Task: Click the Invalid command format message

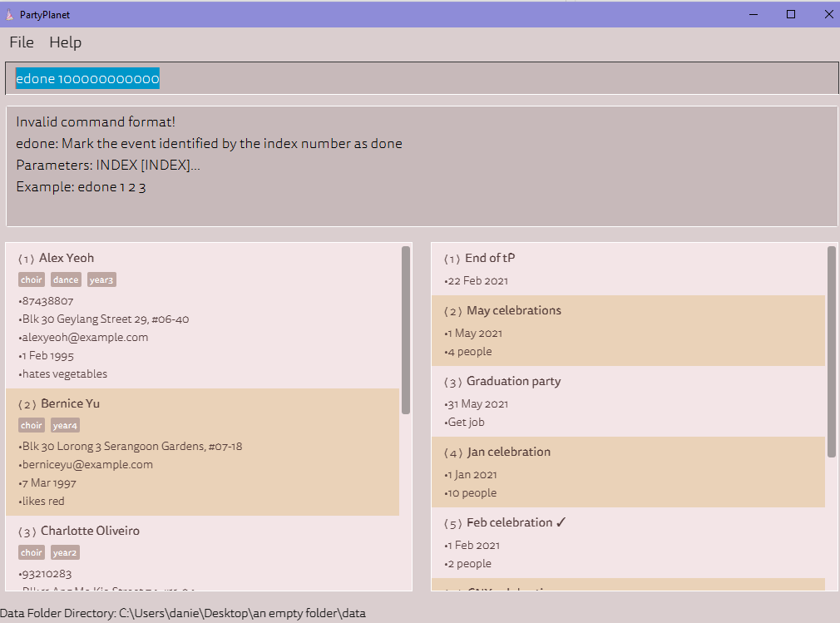Action: point(96,121)
